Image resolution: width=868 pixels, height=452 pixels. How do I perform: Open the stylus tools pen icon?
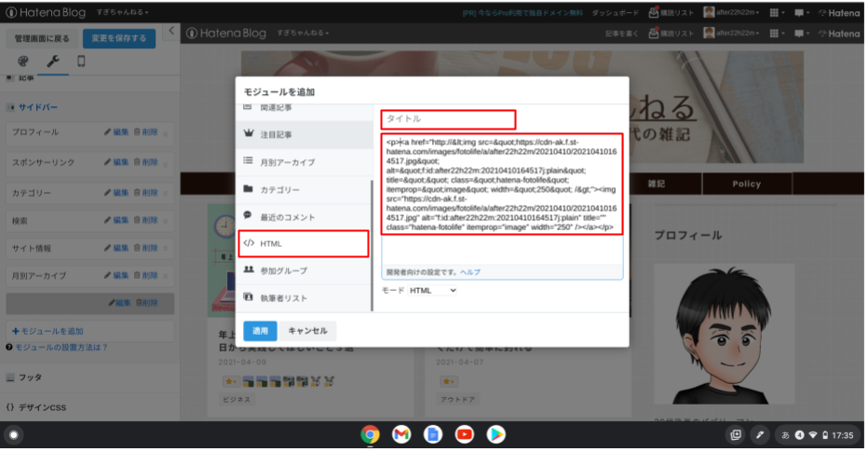tap(760, 435)
